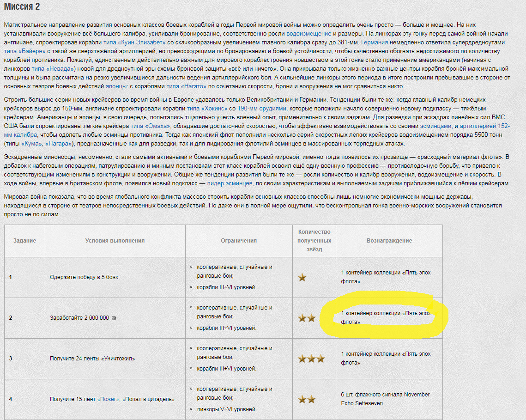Click task number 4 in first column
The height and width of the screenshot is (420, 526).
11,399
